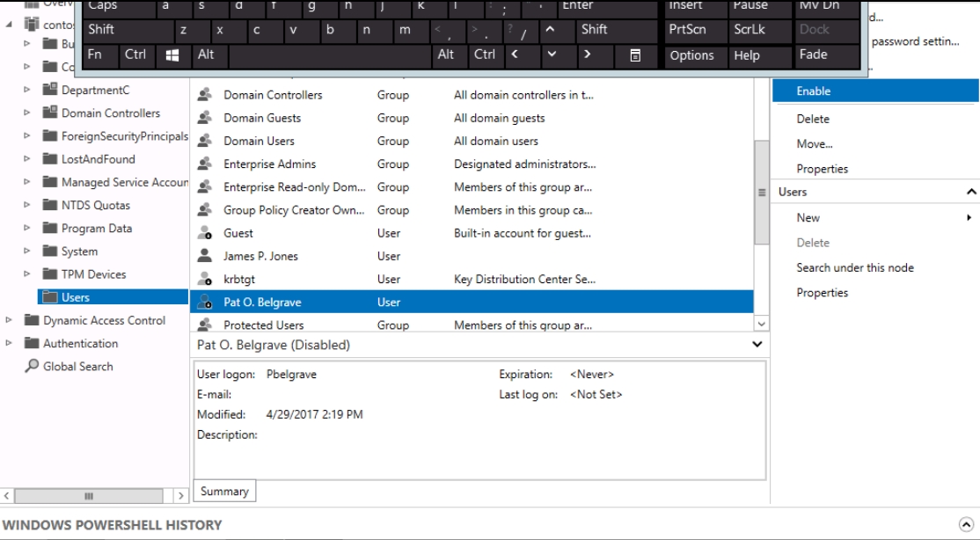The height and width of the screenshot is (540, 980).
Task: Open the Summary tab
Action: (x=224, y=492)
